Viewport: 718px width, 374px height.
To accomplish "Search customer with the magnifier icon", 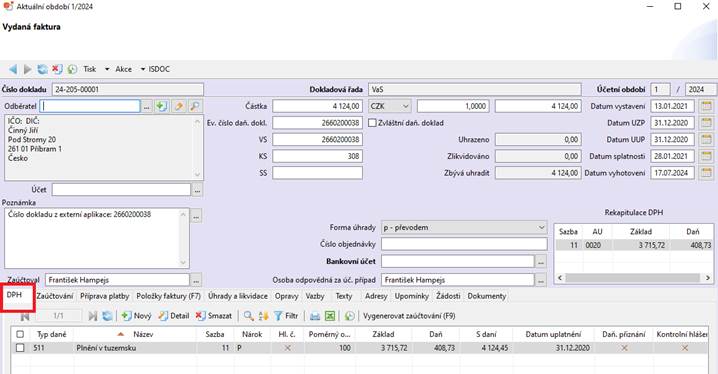I will click(x=195, y=106).
